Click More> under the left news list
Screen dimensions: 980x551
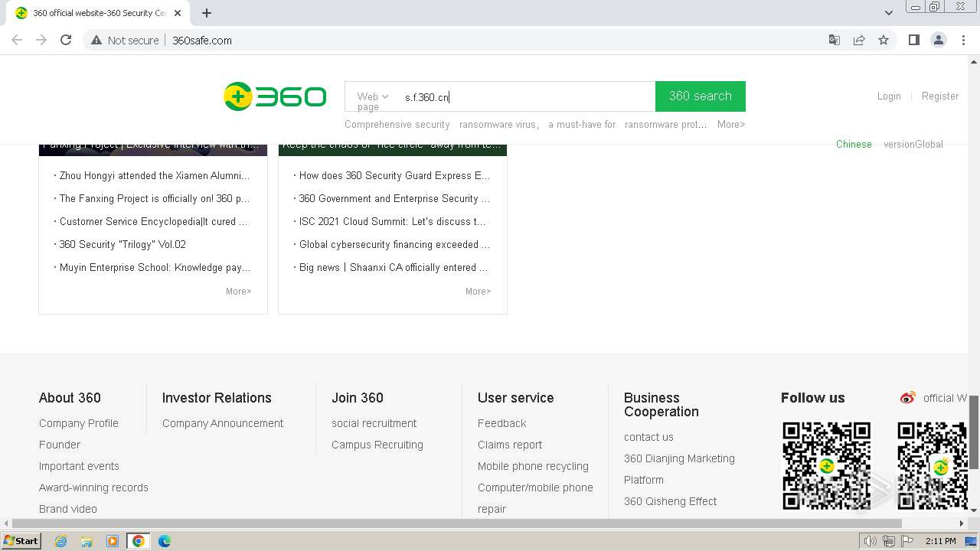pyautogui.click(x=238, y=291)
